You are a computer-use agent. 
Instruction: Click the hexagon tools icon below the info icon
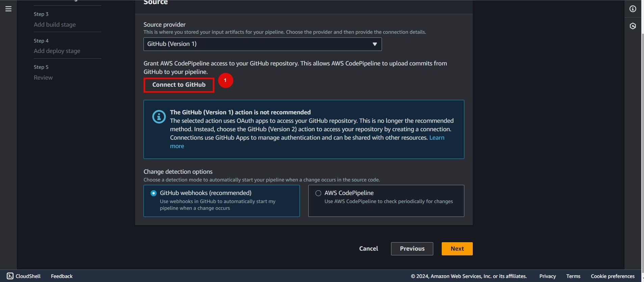point(633,26)
